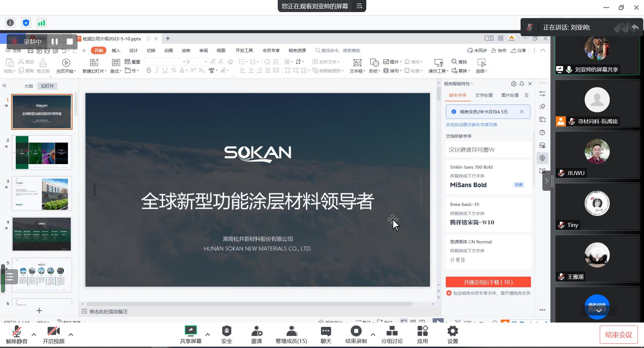Open the 形状 shapes dropdown
The image size is (644, 348).
tap(374, 66)
